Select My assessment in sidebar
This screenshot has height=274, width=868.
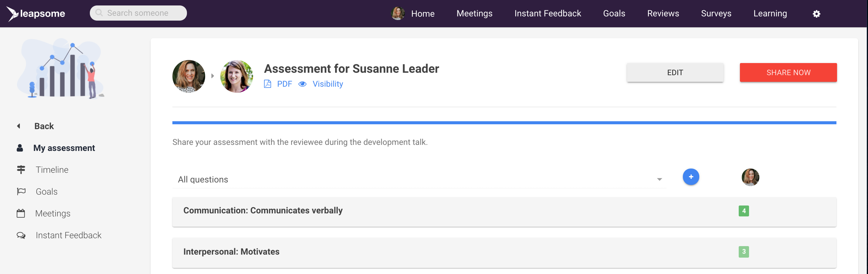pyautogui.click(x=64, y=148)
